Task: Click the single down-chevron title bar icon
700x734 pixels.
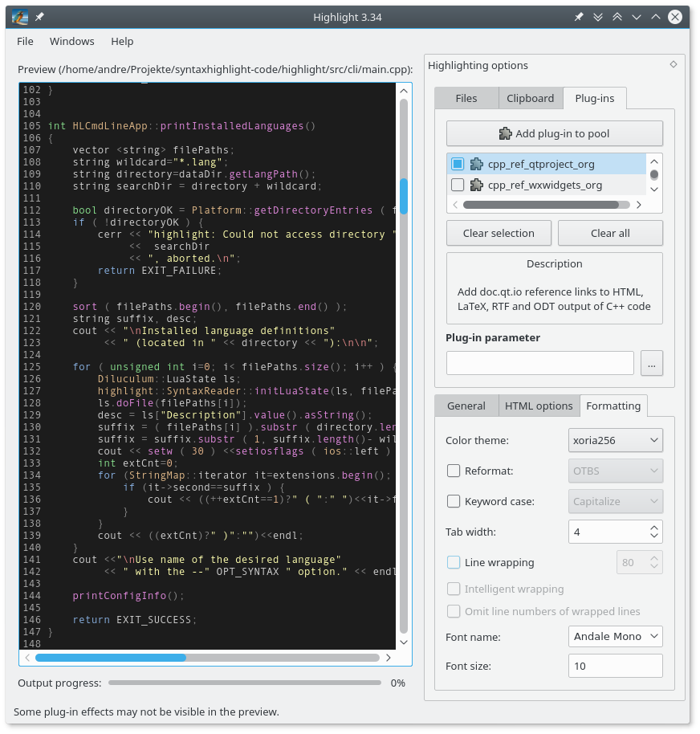Action: point(637,18)
